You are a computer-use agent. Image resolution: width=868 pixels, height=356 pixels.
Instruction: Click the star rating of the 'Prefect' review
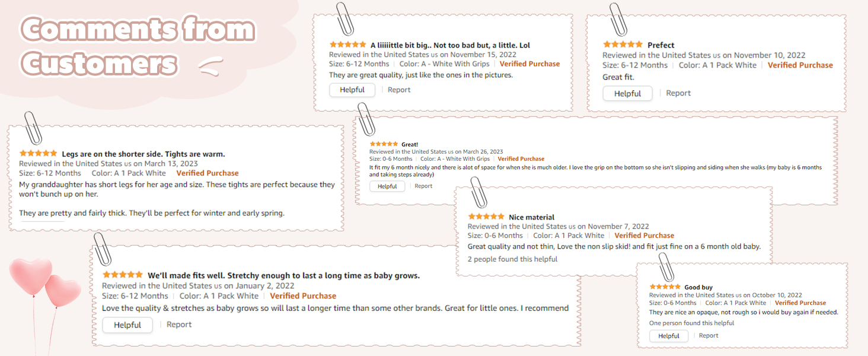[x=623, y=44]
